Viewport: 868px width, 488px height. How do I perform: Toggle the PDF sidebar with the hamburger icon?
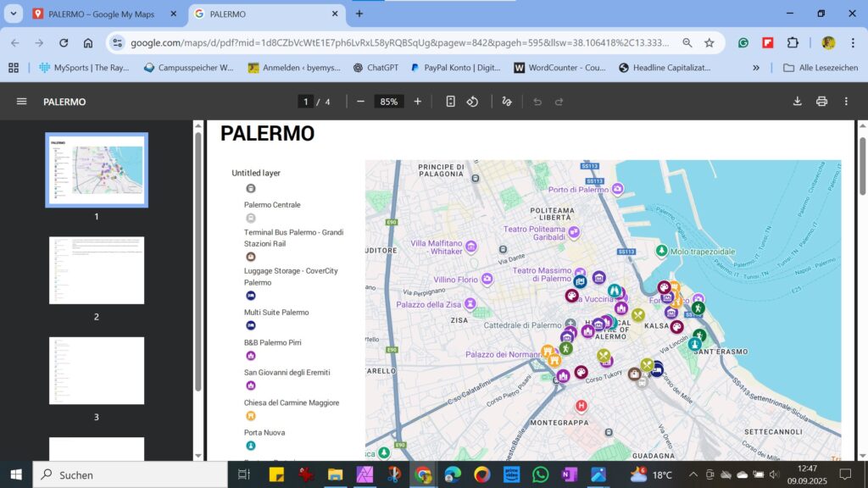pyautogui.click(x=22, y=102)
